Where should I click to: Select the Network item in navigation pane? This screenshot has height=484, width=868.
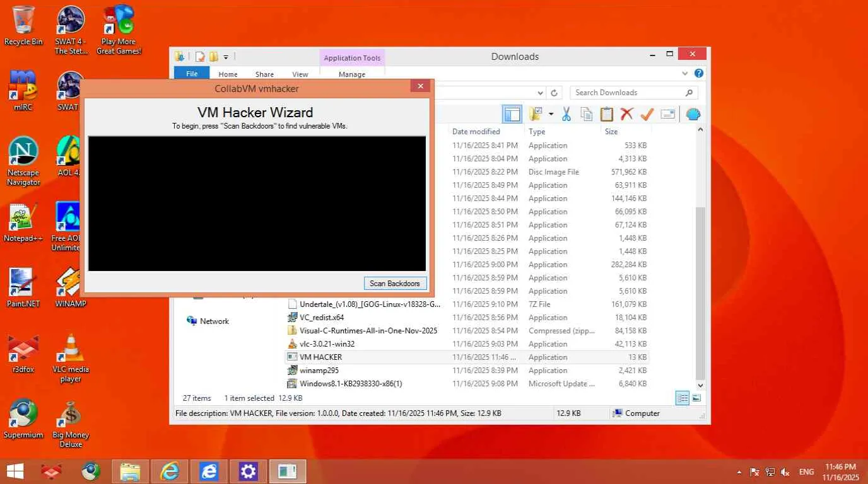(x=208, y=321)
